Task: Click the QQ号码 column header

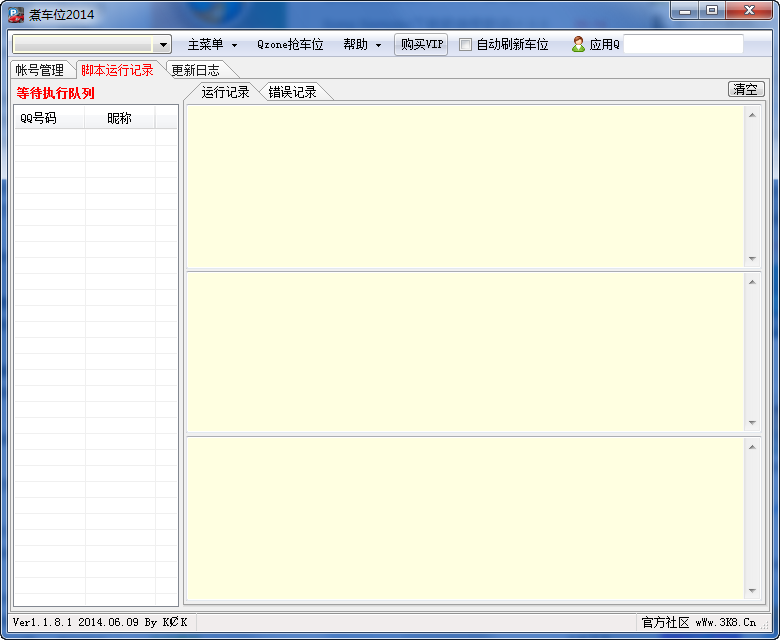Action: point(50,118)
